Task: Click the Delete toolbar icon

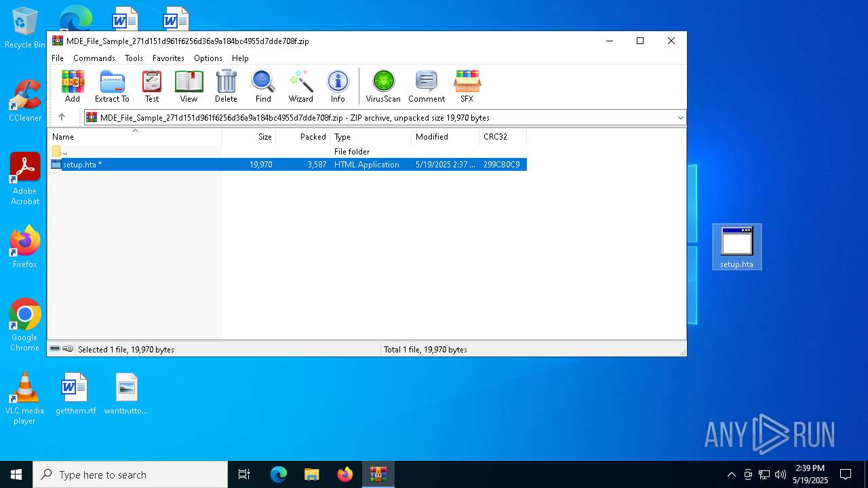Action: point(226,86)
